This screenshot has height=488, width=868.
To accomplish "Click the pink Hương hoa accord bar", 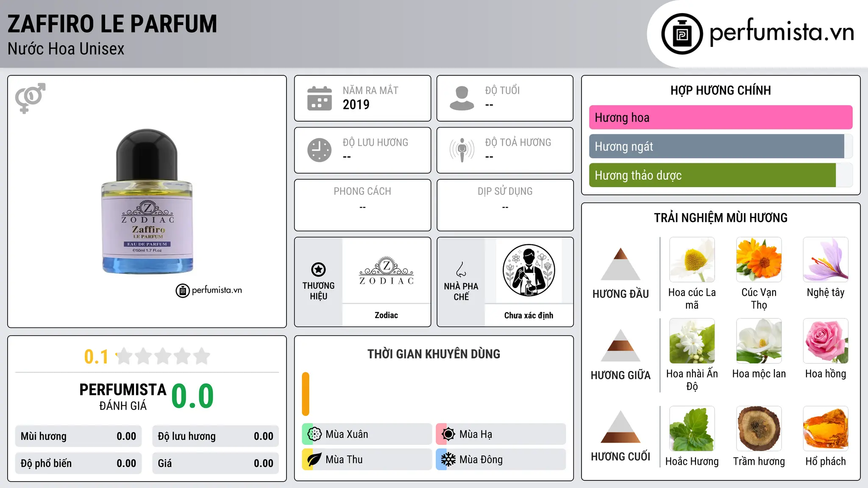I will pyautogui.click(x=721, y=117).
